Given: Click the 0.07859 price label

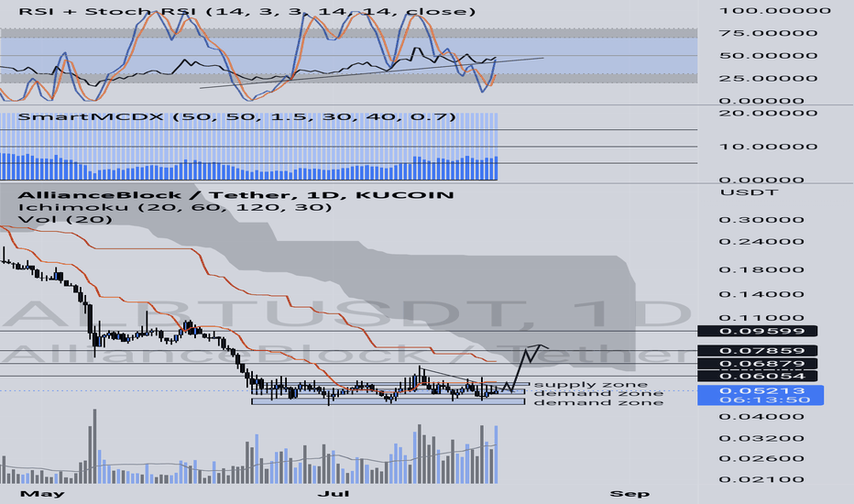Looking at the screenshot, I should [x=758, y=350].
